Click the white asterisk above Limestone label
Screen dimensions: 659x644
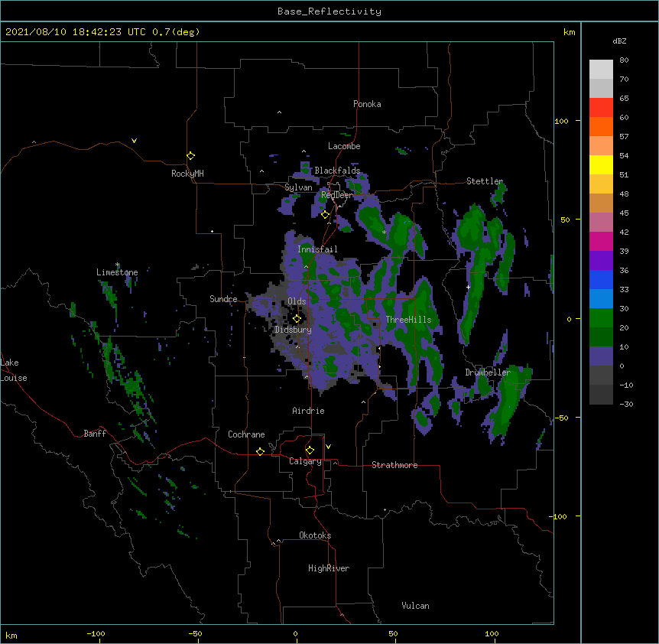click(117, 265)
